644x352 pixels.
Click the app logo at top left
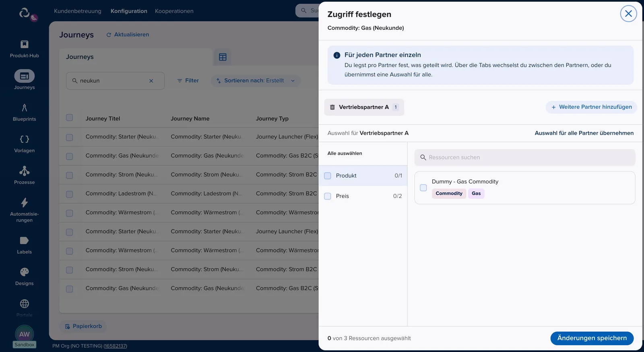point(25,13)
